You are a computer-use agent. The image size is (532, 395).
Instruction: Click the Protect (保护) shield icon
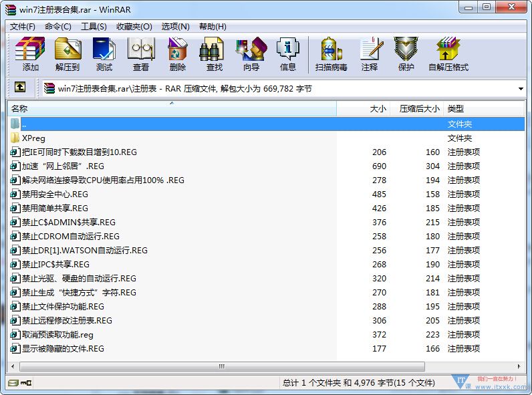[406, 53]
